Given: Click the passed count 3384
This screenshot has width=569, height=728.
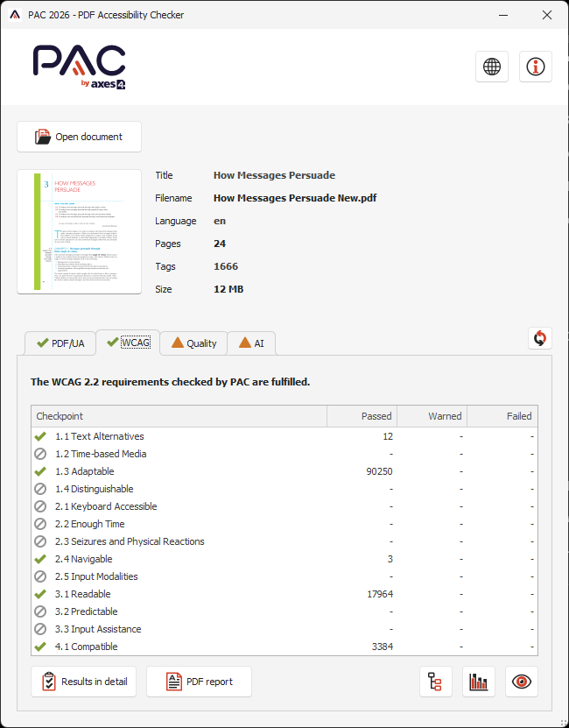Looking at the screenshot, I should (382, 647).
